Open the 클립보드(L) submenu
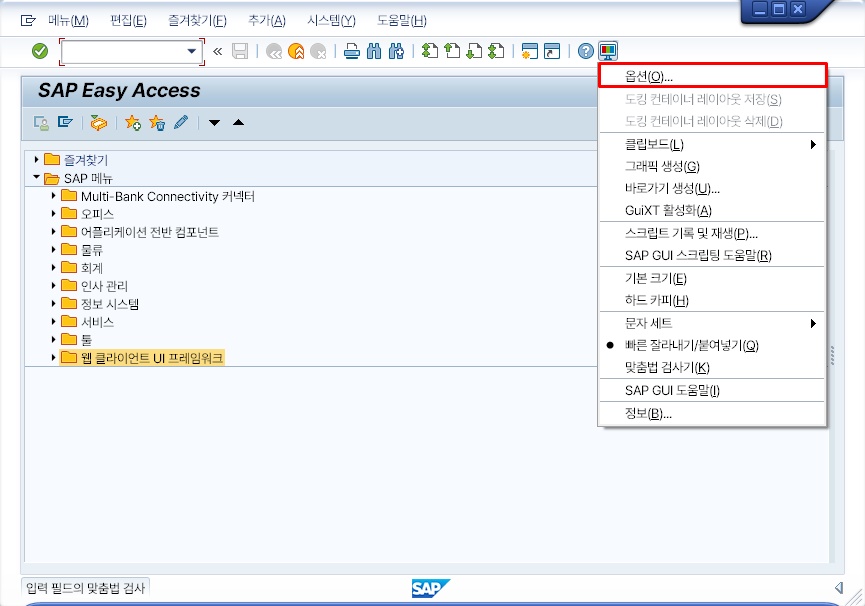 (x=712, y=144)
